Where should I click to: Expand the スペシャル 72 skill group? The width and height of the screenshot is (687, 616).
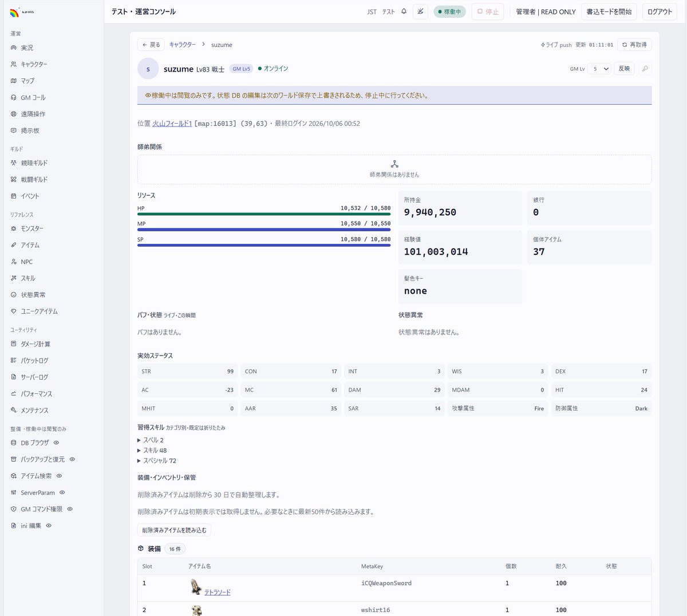[x=157, y=461]
